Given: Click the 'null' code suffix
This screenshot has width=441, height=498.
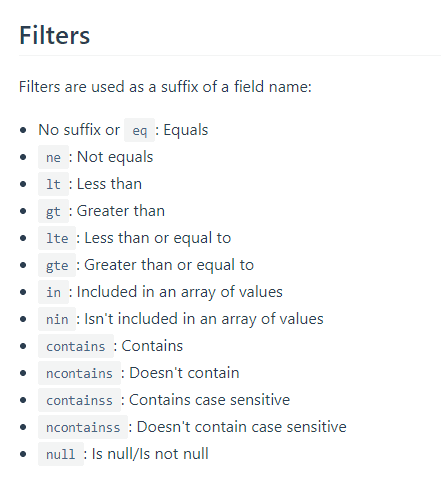Looking at the screenshot, I should 61,454.
